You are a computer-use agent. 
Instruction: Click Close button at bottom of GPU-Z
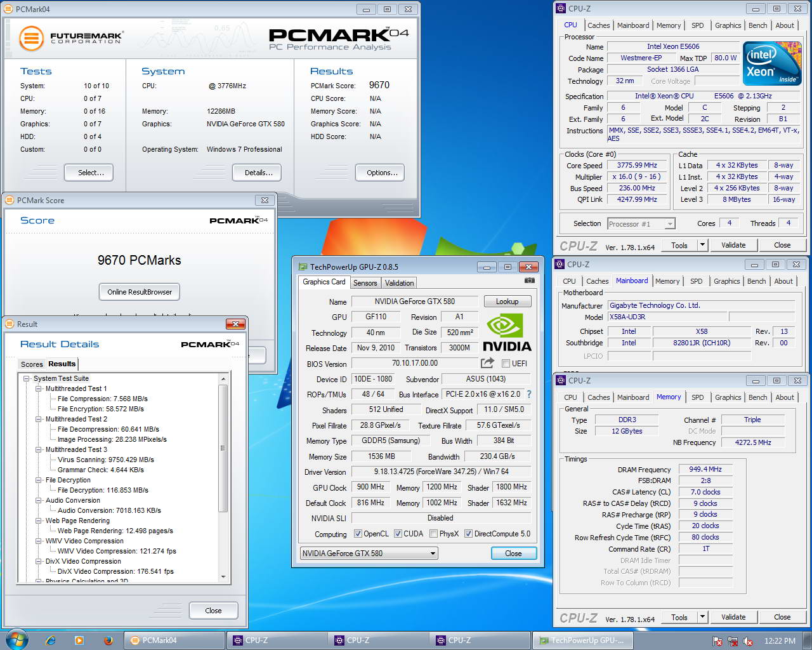(514, 554)
